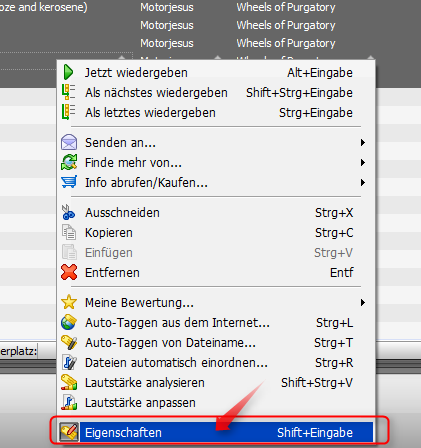The image size is (421, 448).
Task: Click the red X icon for Entfernen
Action: pyautogui.click(x=69, y=272)
